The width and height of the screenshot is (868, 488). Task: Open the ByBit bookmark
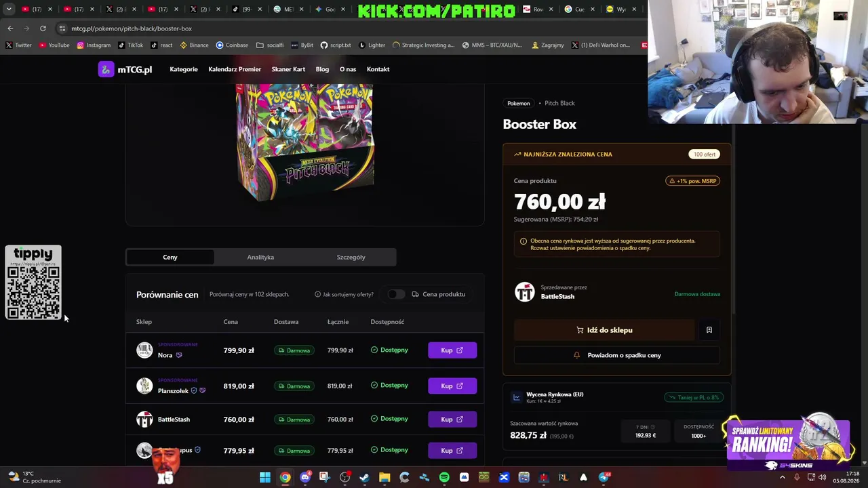302,45
